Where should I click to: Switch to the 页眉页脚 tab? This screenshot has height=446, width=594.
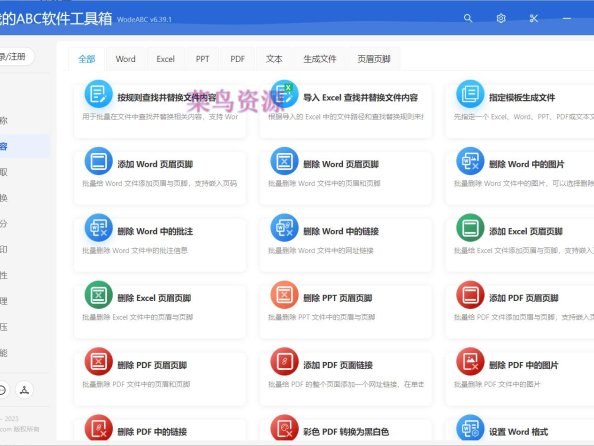[x=374, y=59]
